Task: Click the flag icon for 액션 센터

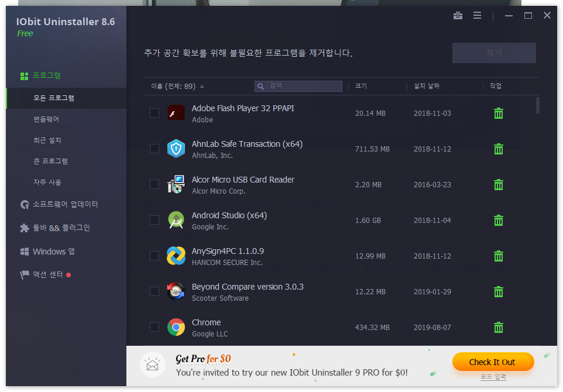Action: click(25, 275)
